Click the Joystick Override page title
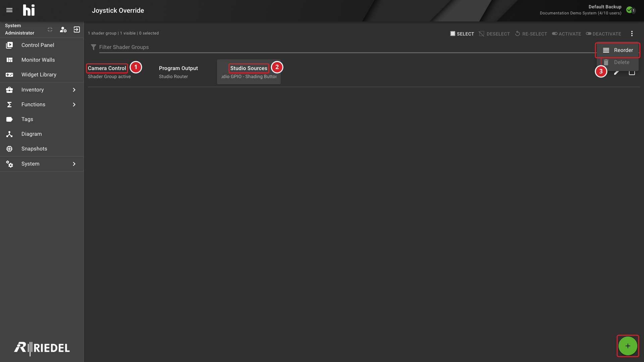644x362 pixels. (118, 10)
